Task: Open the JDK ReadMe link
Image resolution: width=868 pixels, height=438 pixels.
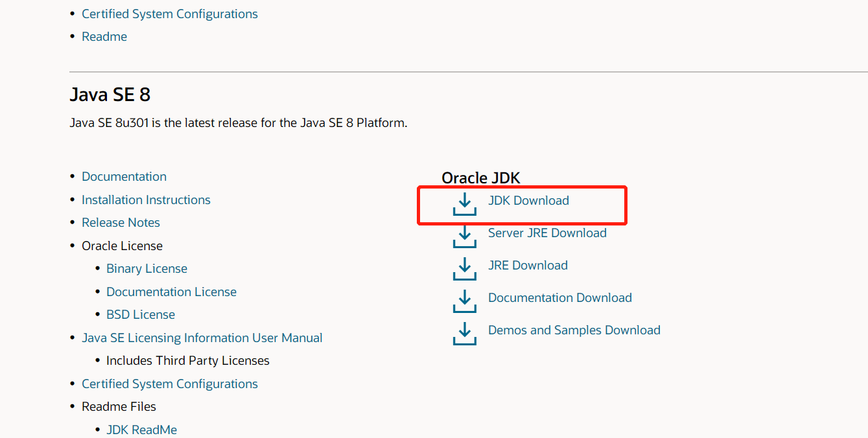Action: pyautogui.click(x=141, y=430)
